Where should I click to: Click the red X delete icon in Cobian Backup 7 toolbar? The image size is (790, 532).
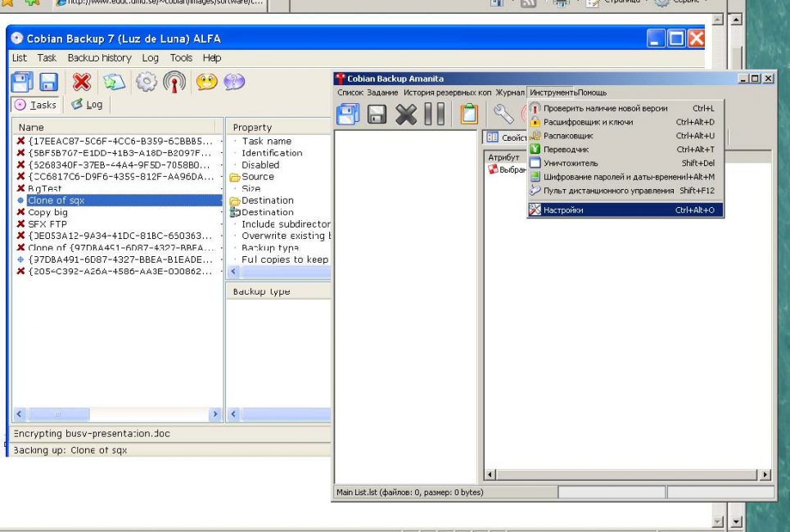[x=81, y=82]
